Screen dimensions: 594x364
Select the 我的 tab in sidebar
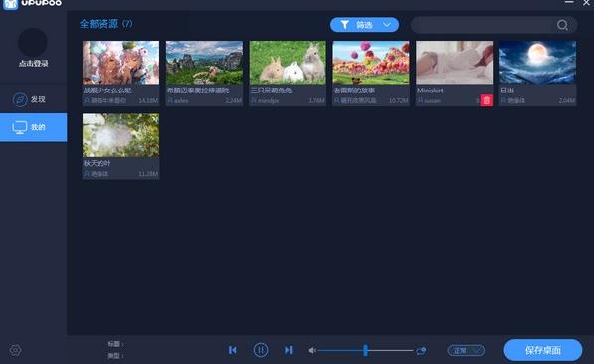tap(34, 127)
